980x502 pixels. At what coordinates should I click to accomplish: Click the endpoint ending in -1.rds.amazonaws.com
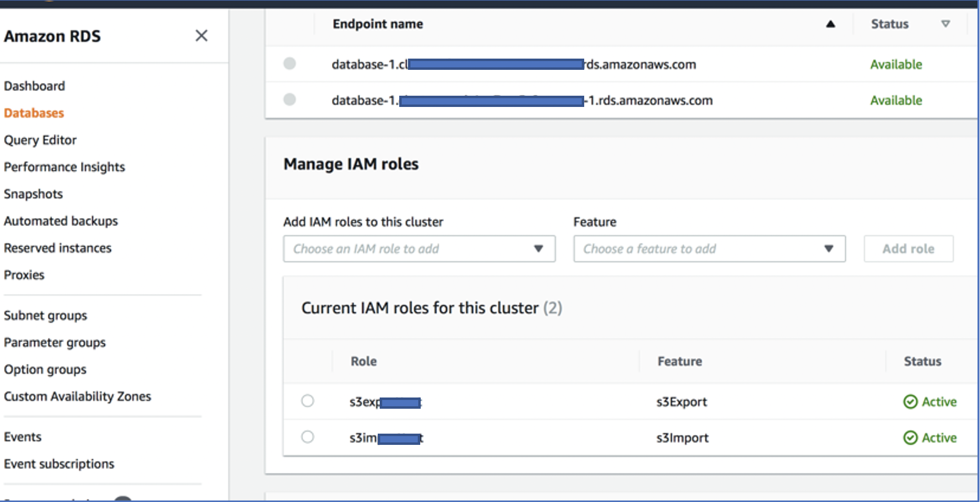(x=522, y=100)
